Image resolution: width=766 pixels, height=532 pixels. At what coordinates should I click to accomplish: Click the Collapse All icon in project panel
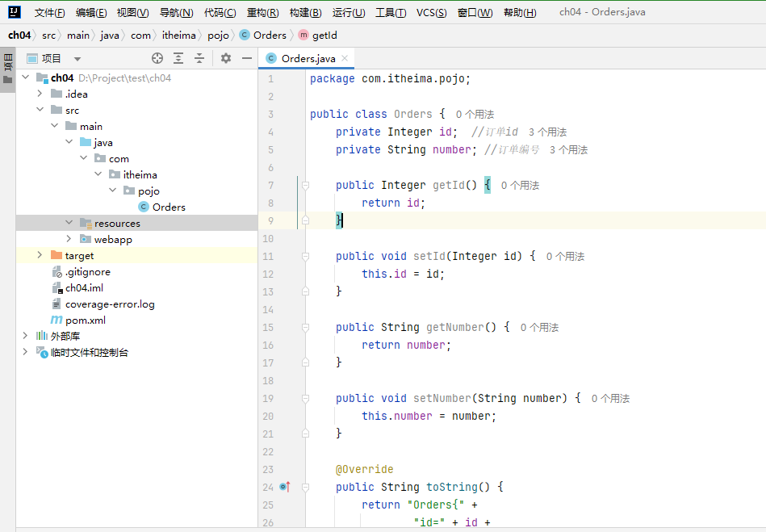point(199,58)
